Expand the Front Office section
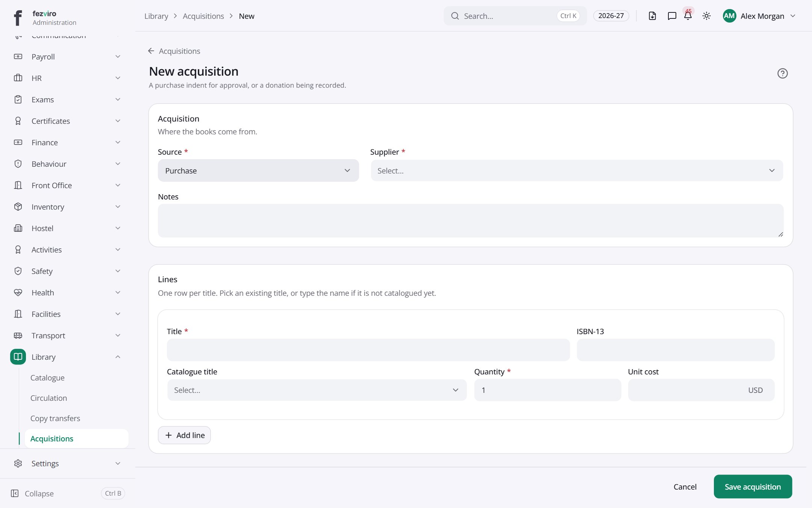812x508 pixels. tap(68, 185)
